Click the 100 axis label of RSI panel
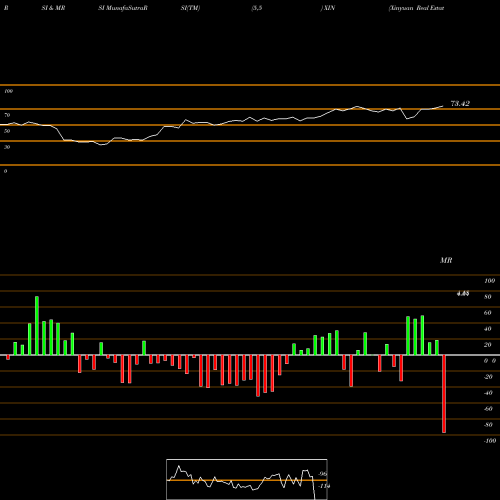This screenshot has width=500, height=500. 8,91
